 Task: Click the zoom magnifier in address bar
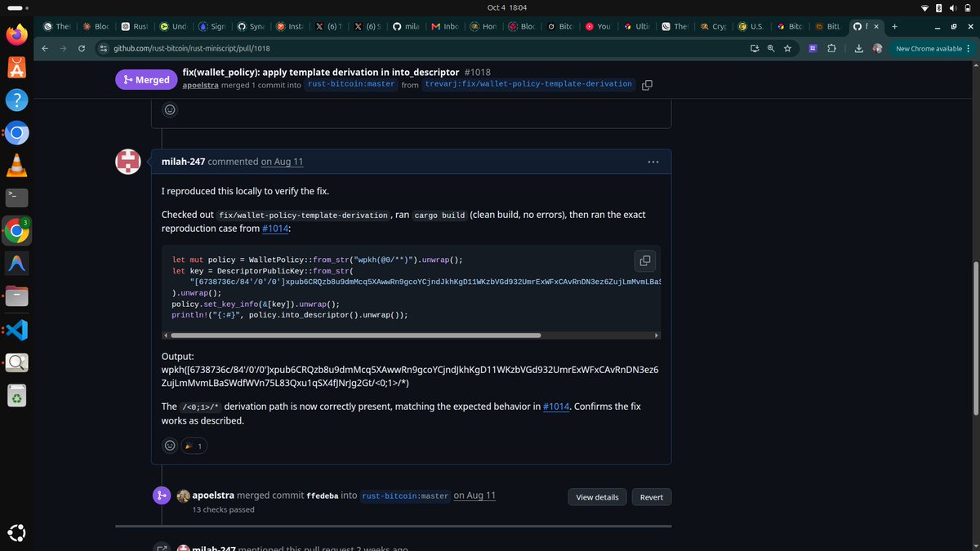[x=771, y=48]
